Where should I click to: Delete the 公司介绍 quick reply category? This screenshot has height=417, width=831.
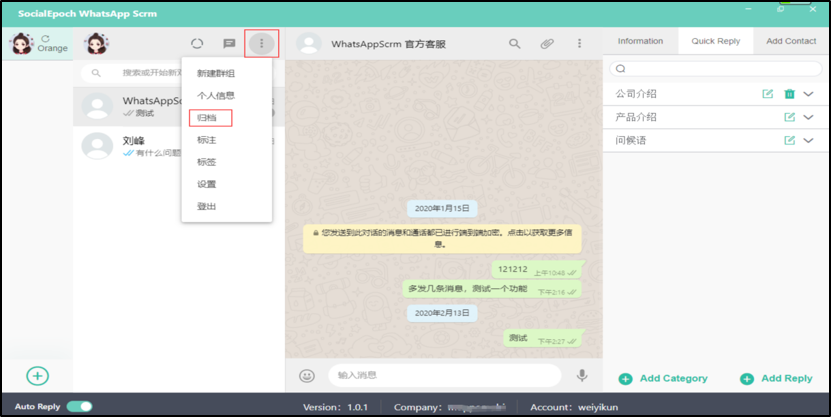tap(789, 94)
